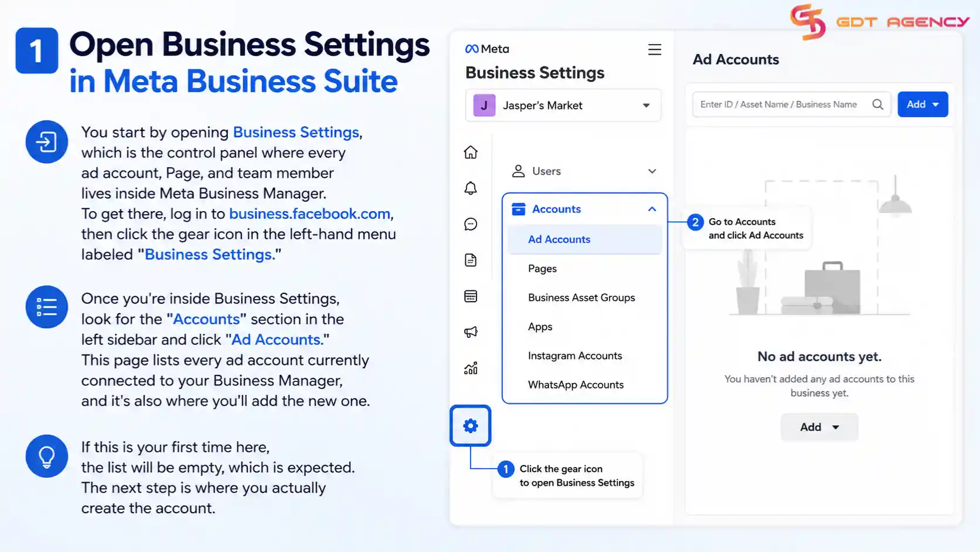Click the GDT Agency logo
Screen dimensions: 980x552
(880, 22)
